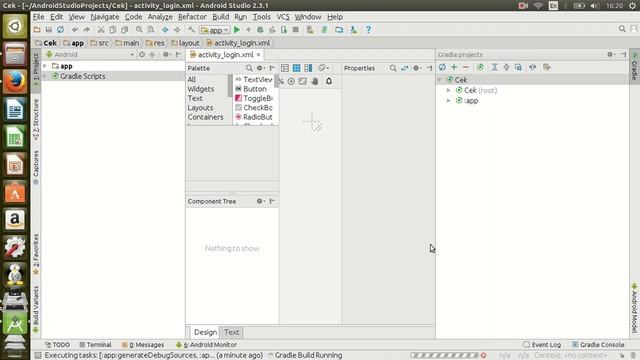Click the Gradle build progress bar
The image size is (640, 360).
444,356
